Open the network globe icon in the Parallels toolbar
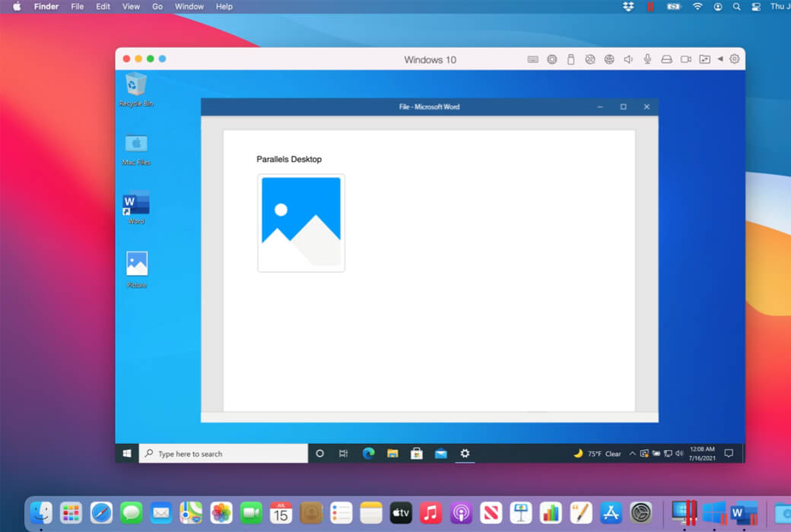 (x=609, y=59)
